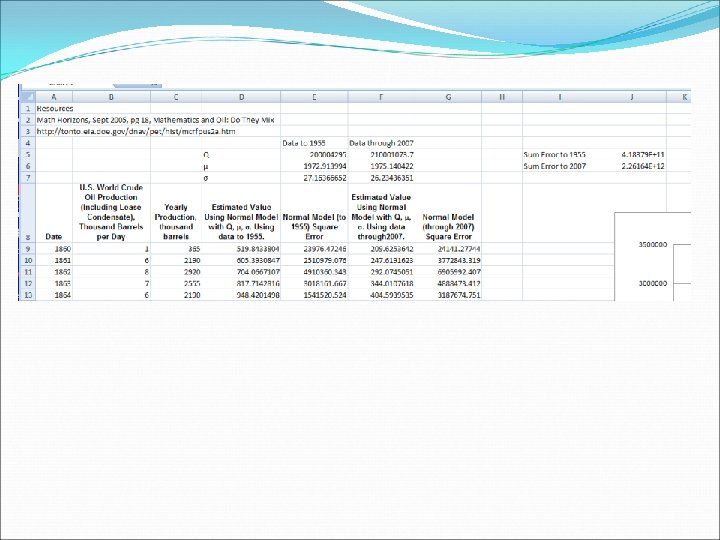The width and height of the screenshot is (720, 540).
Task: Click the date cell 1851
Action: point(62,260)
